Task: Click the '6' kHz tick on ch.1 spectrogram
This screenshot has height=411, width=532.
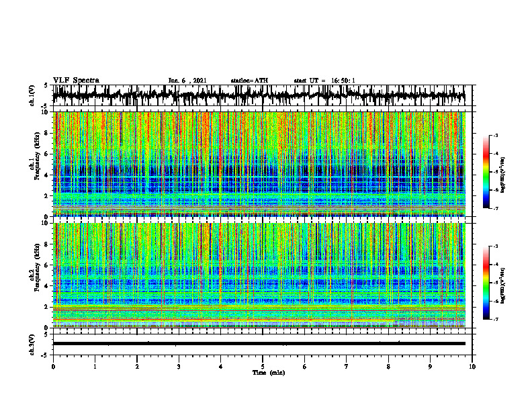Action: [x=47, y=154]
